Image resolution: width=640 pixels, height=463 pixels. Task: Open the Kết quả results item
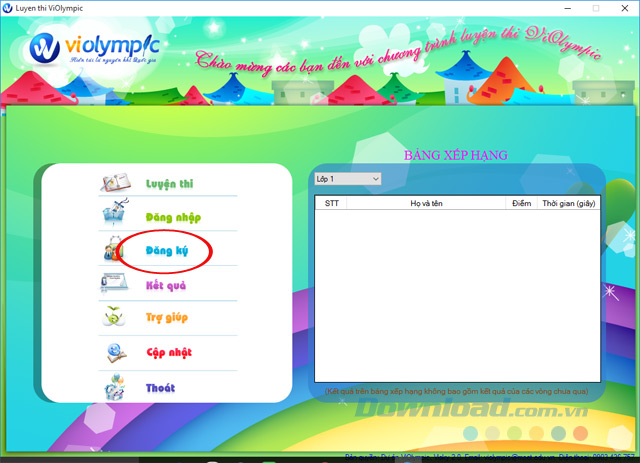[x=166, y=285]
